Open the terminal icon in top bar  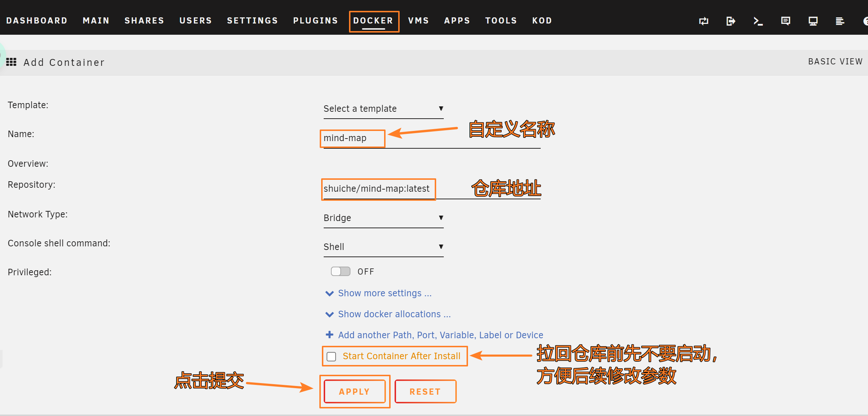coord(758,21)
